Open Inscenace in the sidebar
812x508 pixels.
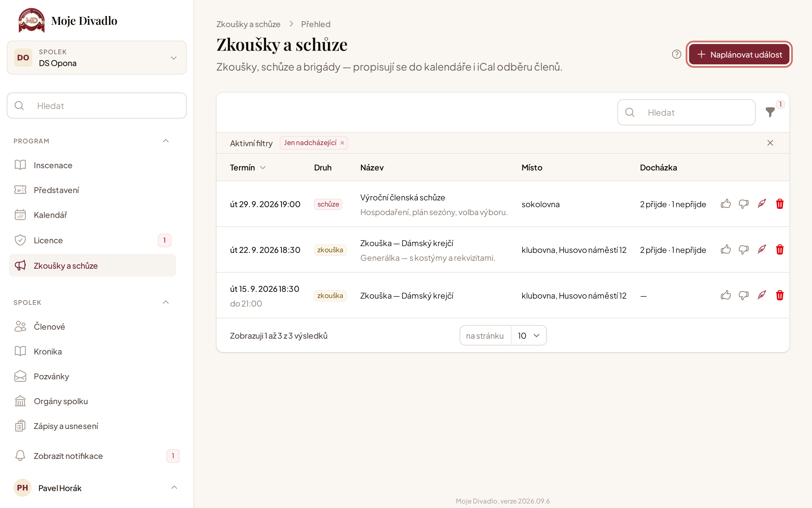coord(92,165)
